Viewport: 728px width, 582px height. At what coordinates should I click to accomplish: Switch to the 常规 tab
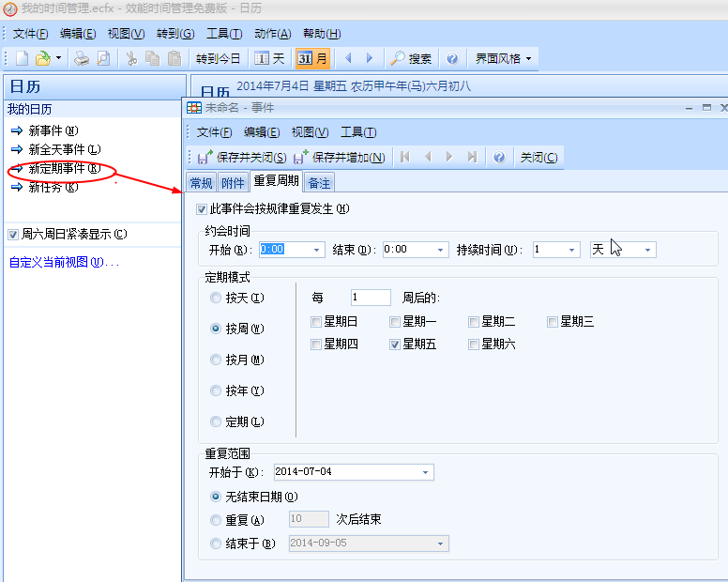(x=201, y=183)
